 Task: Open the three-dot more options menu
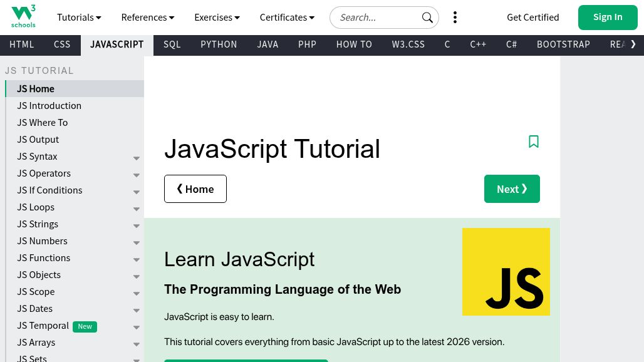(x=455, y=18)
